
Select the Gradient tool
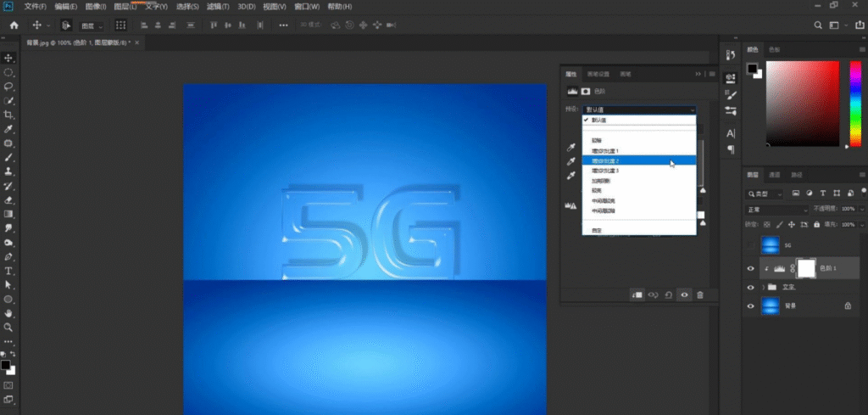(8, 214)
